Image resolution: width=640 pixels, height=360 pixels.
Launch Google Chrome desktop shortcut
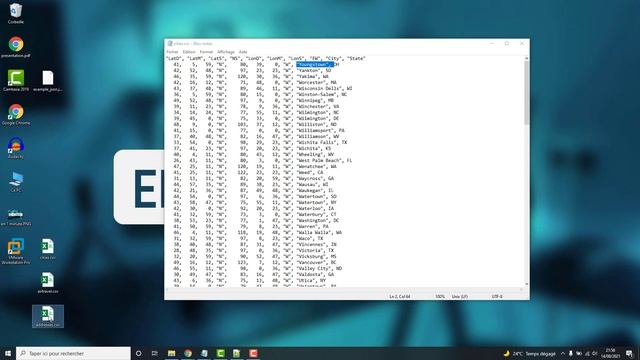(x=16, y=114)
